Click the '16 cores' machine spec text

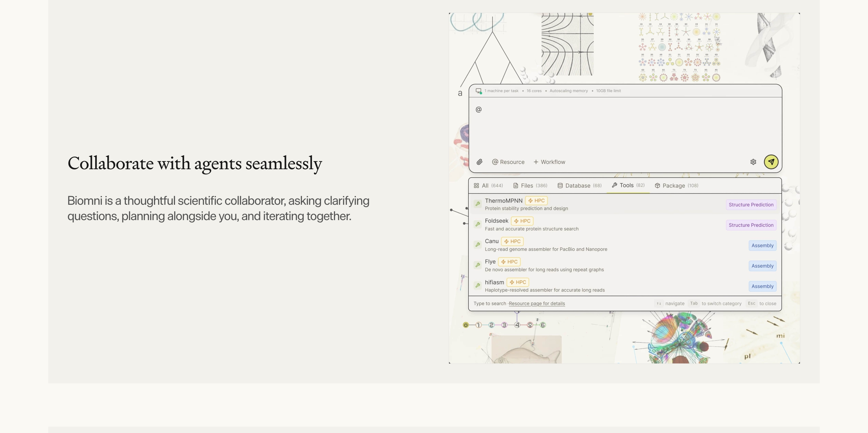pos(534,91)
